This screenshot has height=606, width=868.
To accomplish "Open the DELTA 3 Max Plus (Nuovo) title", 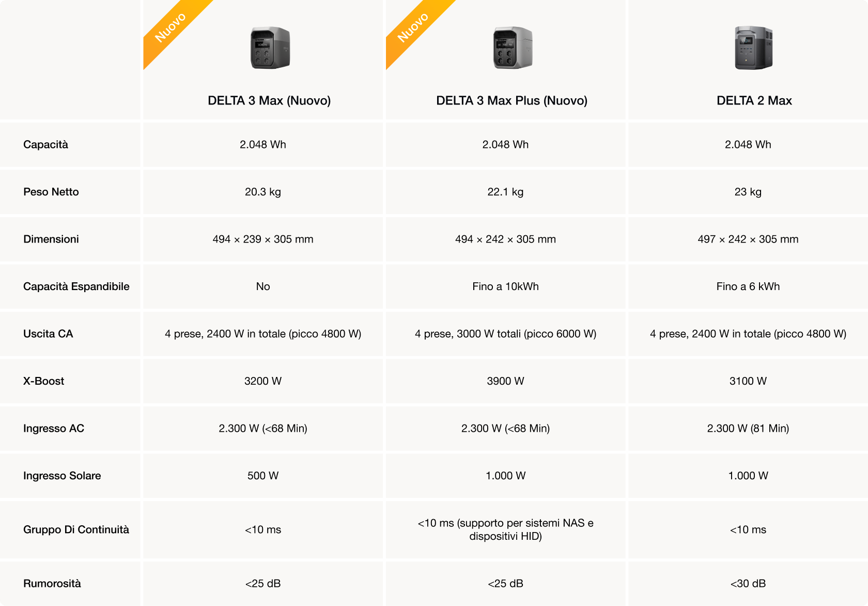I will (512, 100).
